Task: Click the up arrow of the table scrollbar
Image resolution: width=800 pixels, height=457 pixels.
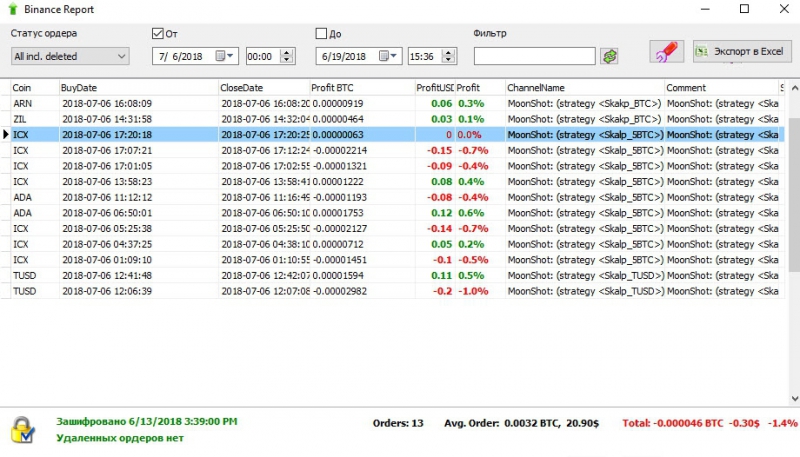Action: pos(794,88)
